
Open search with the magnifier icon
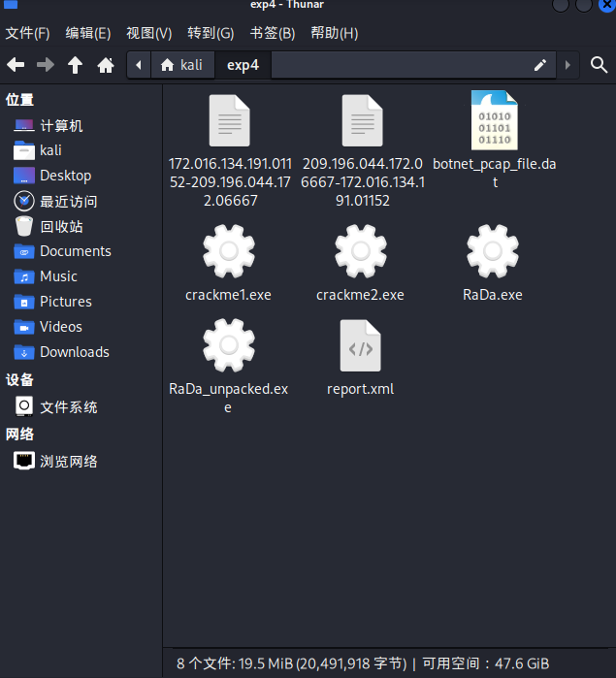[600, 65]
